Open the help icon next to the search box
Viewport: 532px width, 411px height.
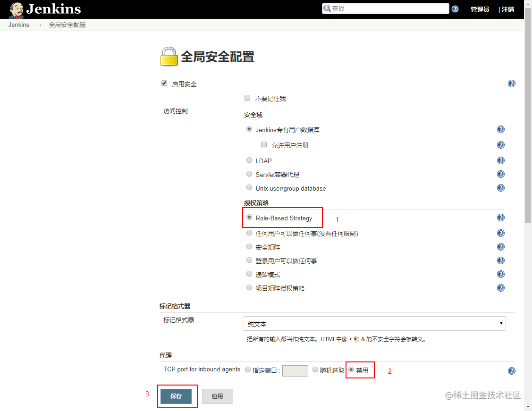pyautogui.click(x=455, y=9)
